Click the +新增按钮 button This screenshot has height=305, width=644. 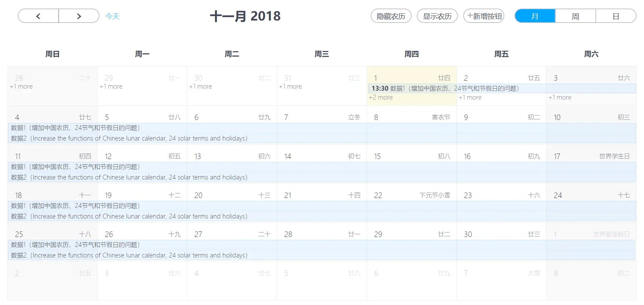(484, 16)
